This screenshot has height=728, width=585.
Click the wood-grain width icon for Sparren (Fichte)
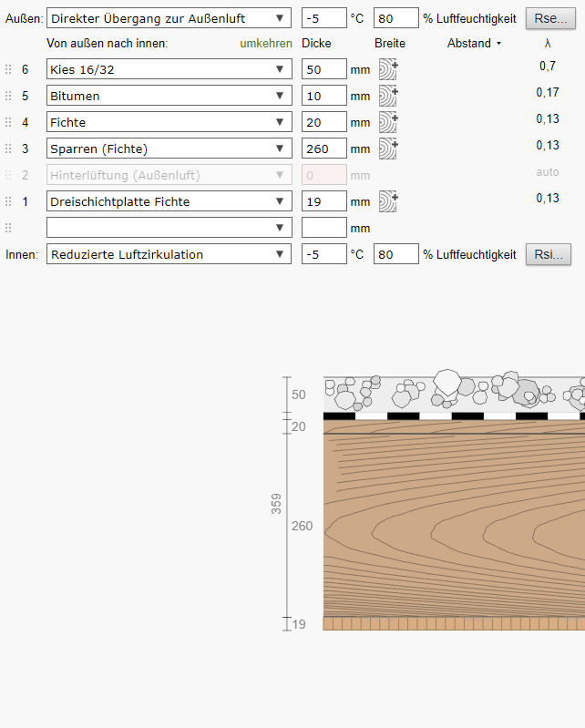coord(388,149)
